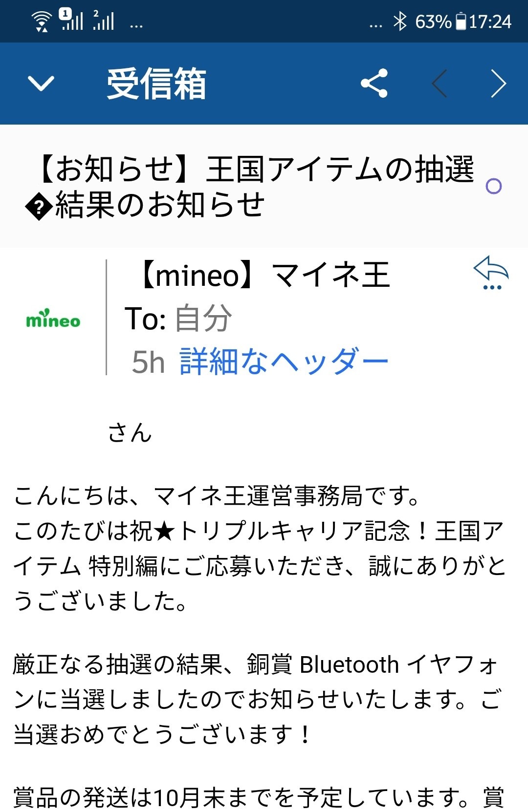Viewport: 528px width, 812px height.
Task: Tap the battery status icon
Action: coord(461,21)
